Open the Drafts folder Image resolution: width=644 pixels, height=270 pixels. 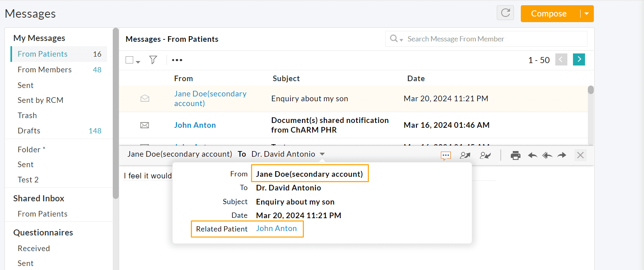click(29, 131)
